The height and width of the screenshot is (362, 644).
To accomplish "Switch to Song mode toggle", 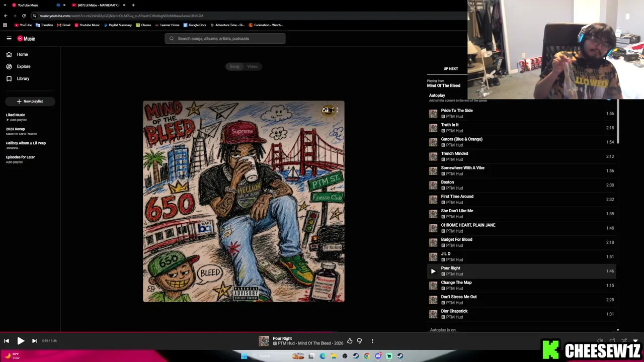I will (x=234, y=66).
